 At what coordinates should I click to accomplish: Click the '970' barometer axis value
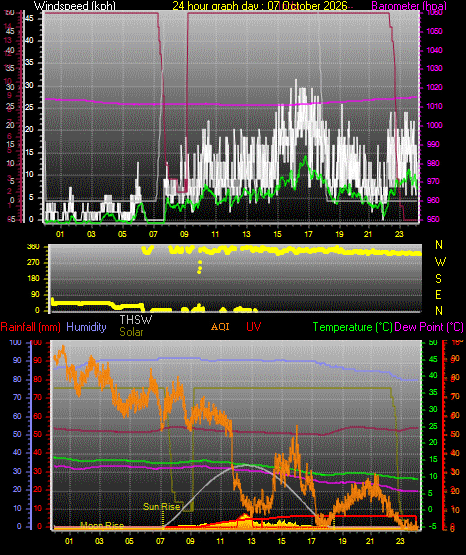click(x=432, y=181)
